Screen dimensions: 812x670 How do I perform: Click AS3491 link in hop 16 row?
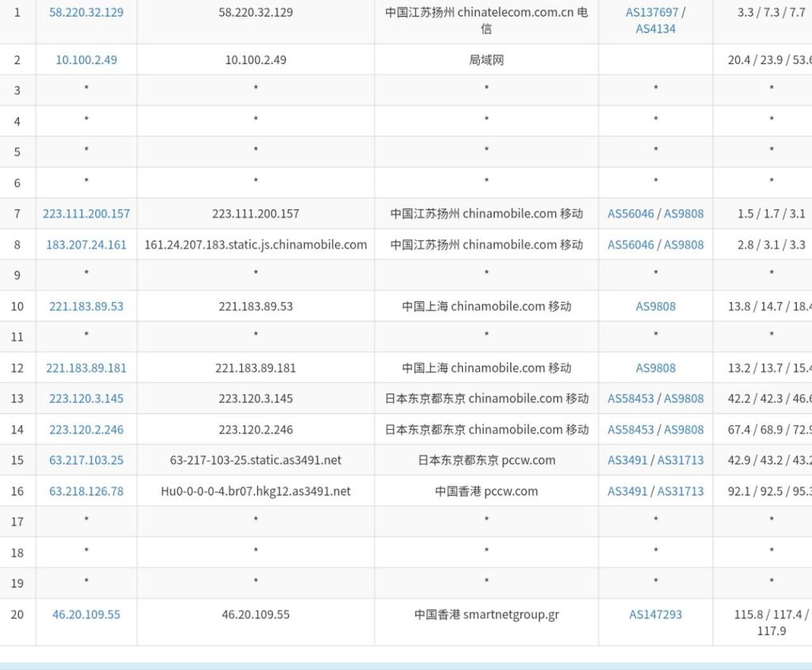627,492
